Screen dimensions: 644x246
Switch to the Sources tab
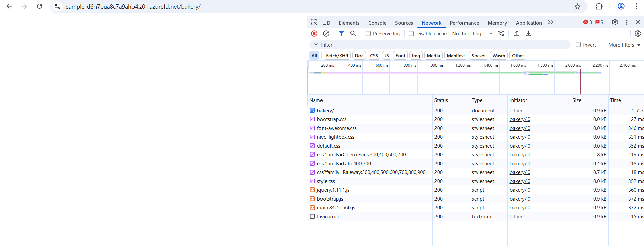pyautogui.click(x=404, y=23)
